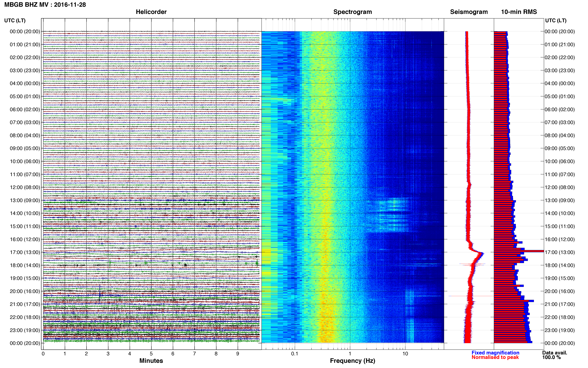
Task: Click the right 'UTC (LT)' axis label
Action: click(x=556, y=20)
